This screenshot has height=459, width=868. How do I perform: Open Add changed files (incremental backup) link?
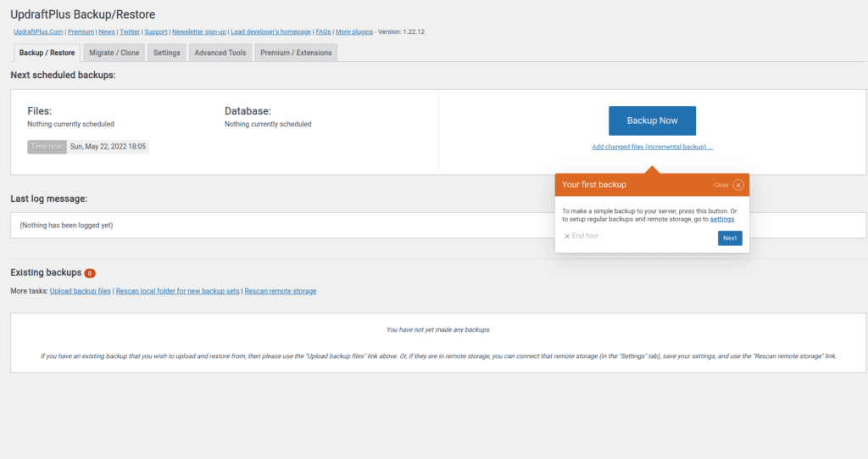tap(652, 147)
